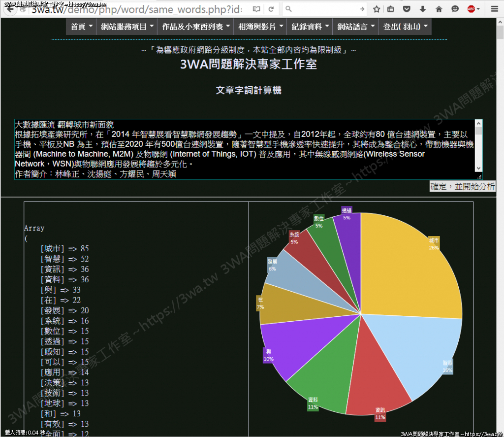The image size is (504, 437).
Task: Click in the browser search box
Action: point(325,9)
